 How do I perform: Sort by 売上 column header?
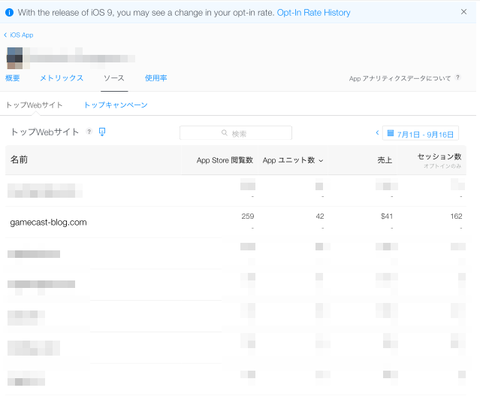(385, 160)
